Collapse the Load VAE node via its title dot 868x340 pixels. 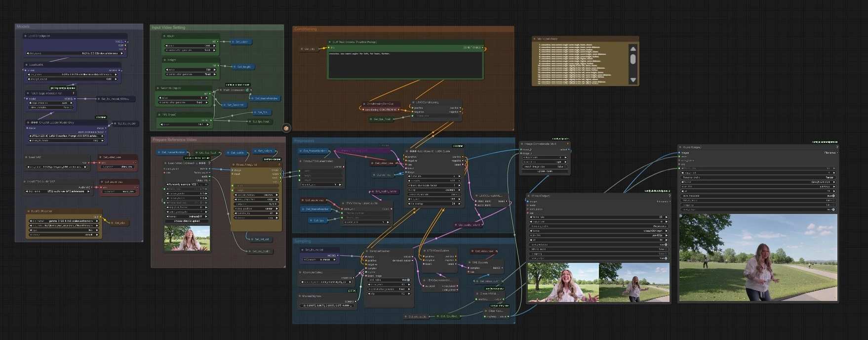(26, 157)
